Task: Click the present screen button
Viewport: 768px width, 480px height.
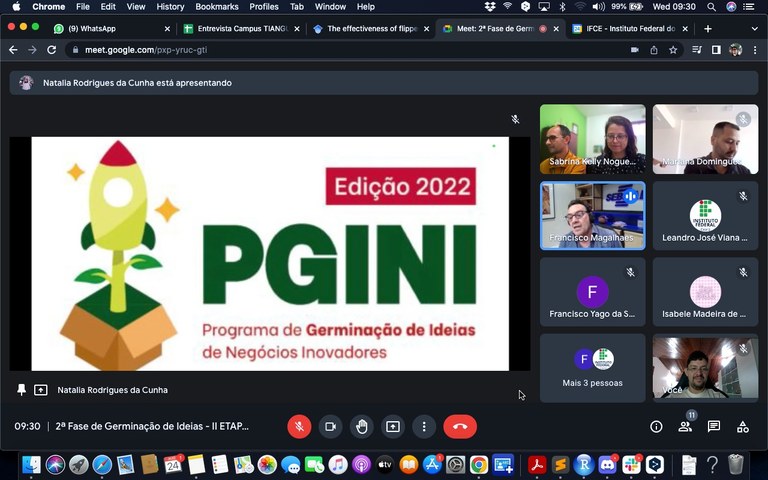Action: [x=393, y=426]
